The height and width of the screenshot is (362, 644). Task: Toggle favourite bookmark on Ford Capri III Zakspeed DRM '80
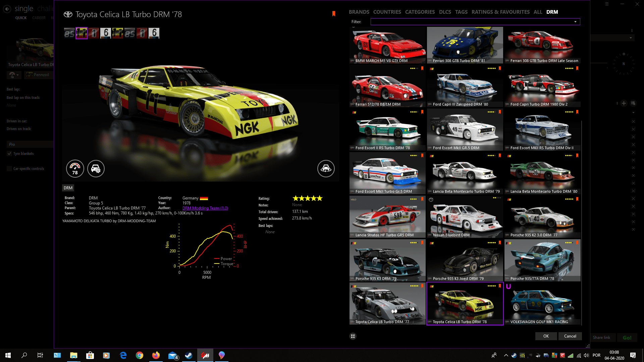[500, 68]
